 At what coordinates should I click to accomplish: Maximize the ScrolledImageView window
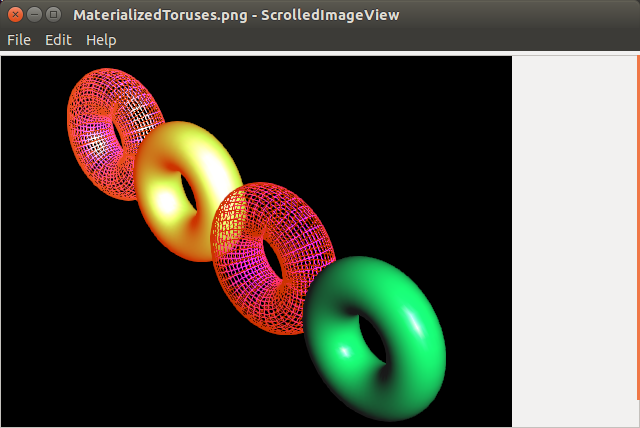pos(53,15)
